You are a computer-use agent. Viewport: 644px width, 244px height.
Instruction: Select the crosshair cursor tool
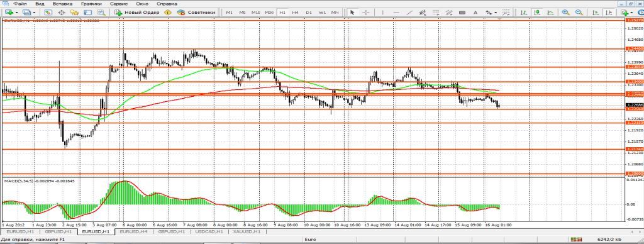click(x=366, y=13)
